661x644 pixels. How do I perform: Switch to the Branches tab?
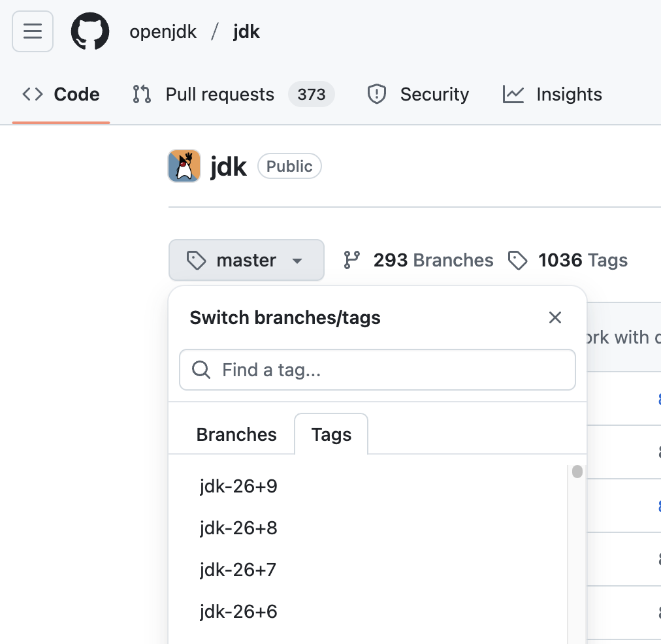point(236,434)
